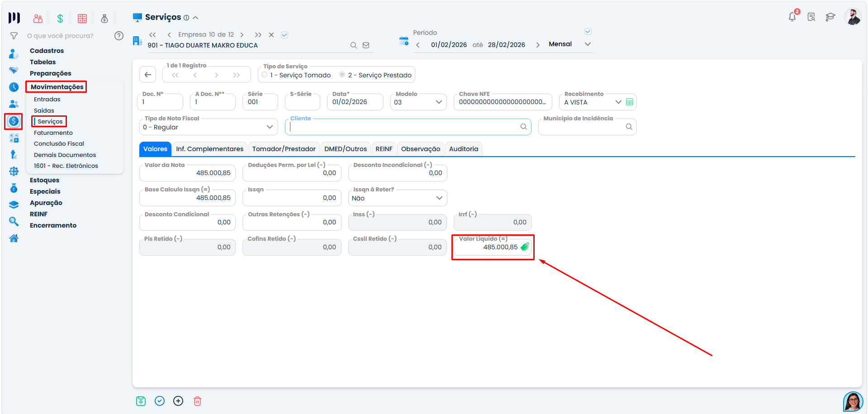
Task: Click the red trash delete icon
Action: point(197,401)
